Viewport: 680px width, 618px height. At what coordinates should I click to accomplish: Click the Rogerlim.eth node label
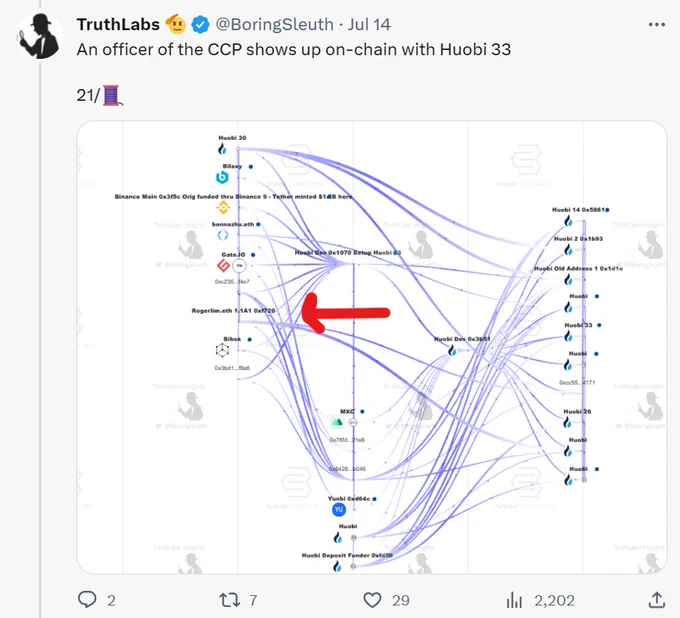pos(233,311)
